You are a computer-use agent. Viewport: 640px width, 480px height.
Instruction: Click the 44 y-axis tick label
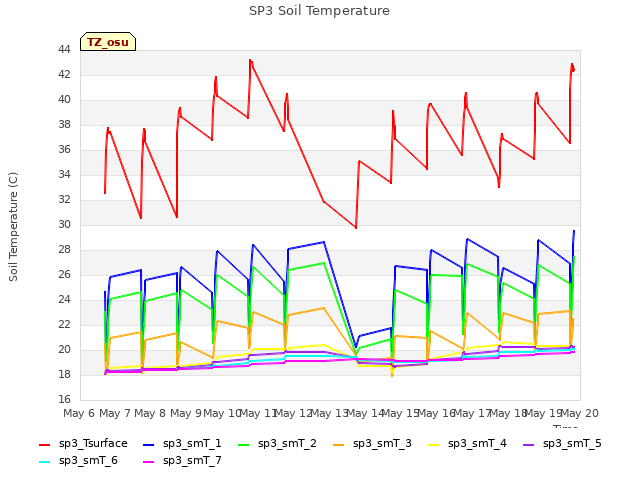64,50
